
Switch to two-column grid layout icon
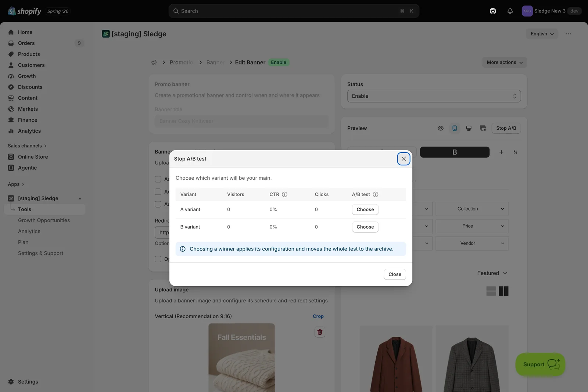(503, 291)
